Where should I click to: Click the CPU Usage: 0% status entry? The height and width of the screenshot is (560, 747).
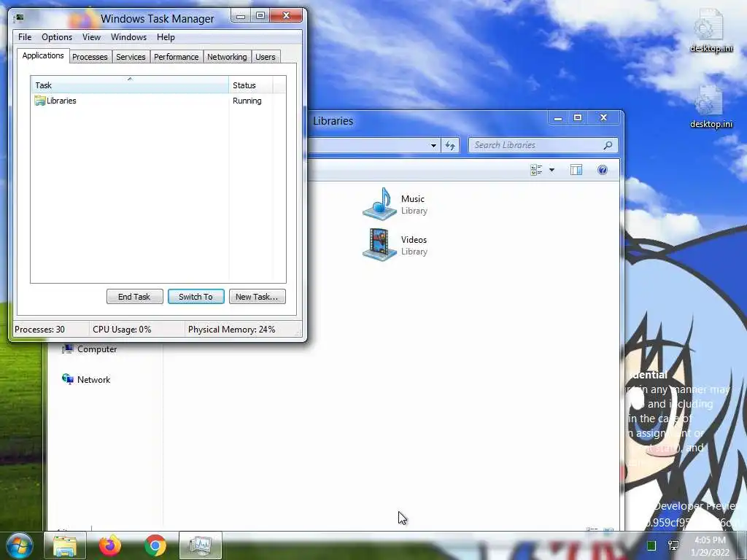tap(122, 330)
